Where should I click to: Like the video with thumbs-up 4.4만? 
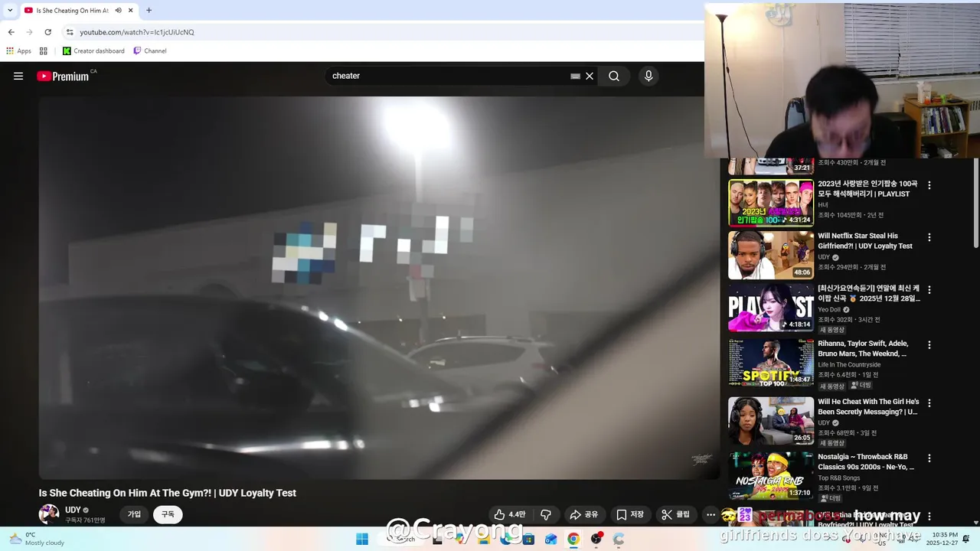pos(510,514)
